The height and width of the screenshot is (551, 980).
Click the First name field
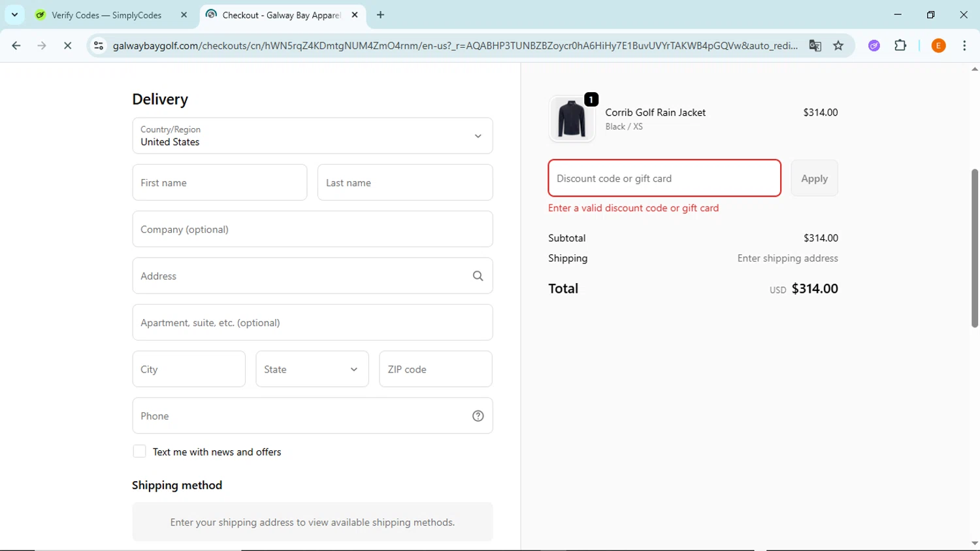(x=220, y=182)
